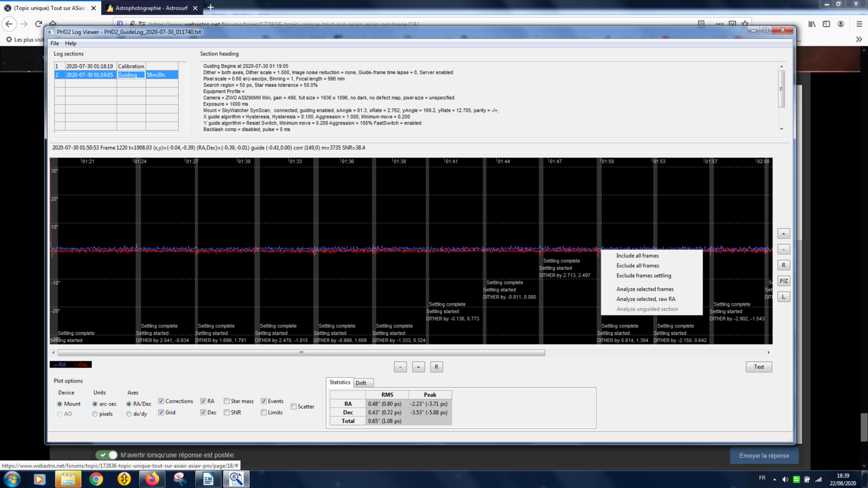Viewport: 868px width, 488px height.
Task: Open Firefox account icon
Action: point(841,24)
